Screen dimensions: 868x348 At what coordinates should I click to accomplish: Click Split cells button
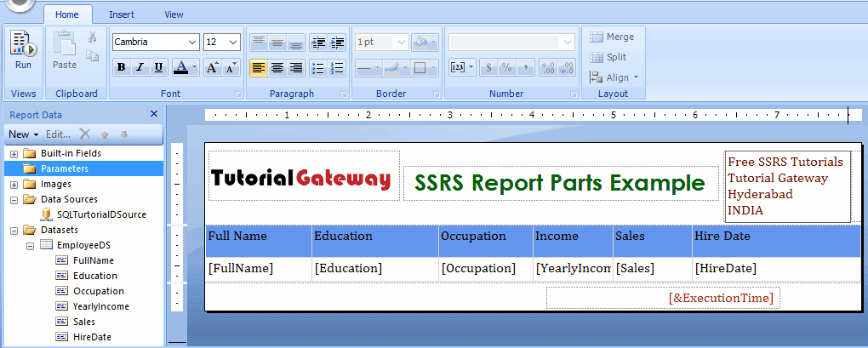coord(608,57)
